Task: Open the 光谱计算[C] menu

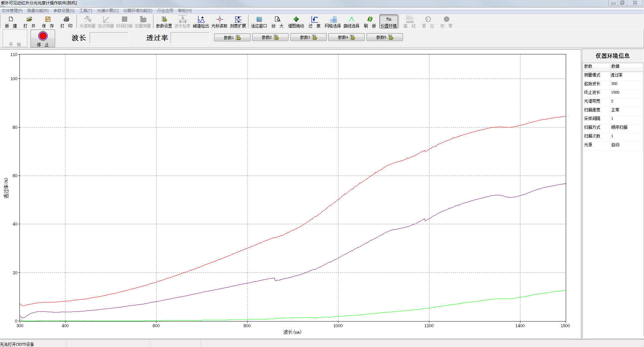Action: coord(107,11)
